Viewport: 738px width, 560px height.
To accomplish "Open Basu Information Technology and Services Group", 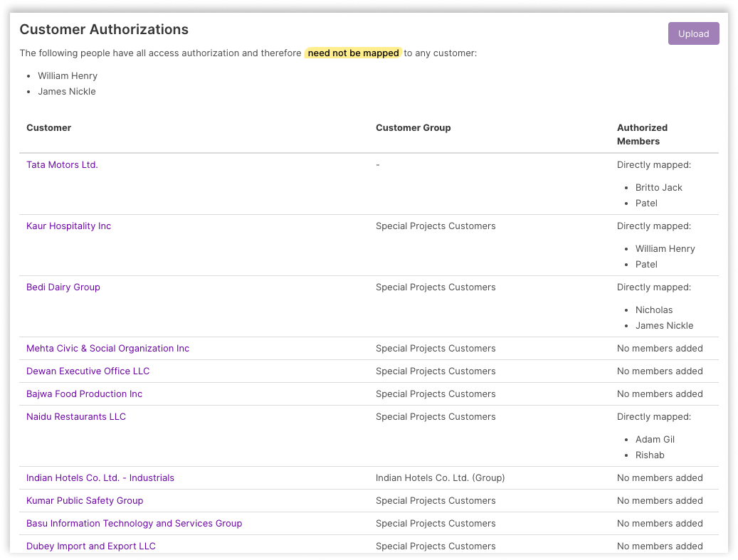I will click(134, 523).
